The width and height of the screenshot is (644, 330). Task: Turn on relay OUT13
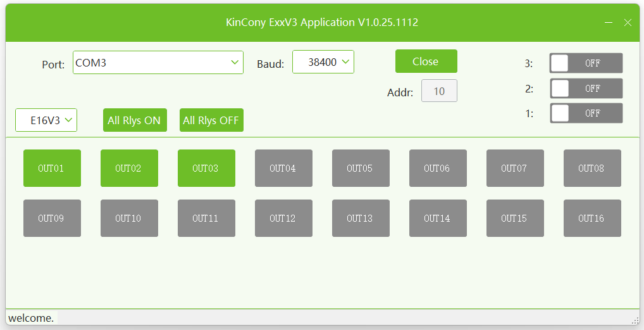pos(361,218)
